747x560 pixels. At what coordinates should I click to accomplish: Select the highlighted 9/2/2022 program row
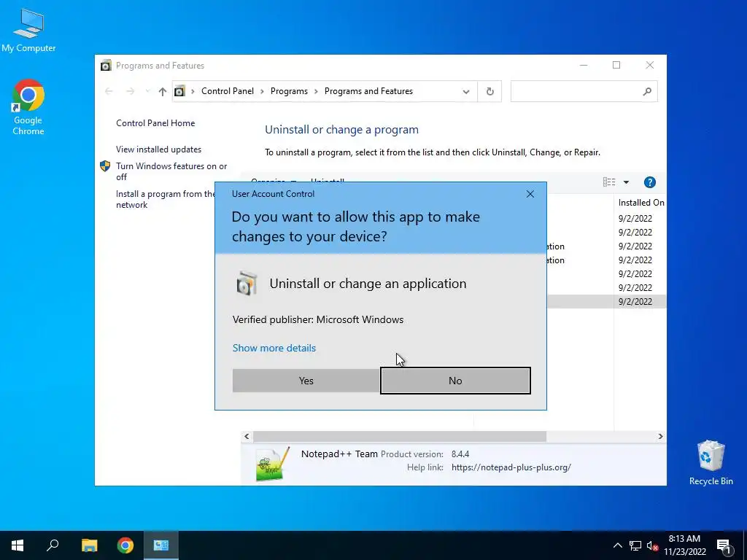606,301
